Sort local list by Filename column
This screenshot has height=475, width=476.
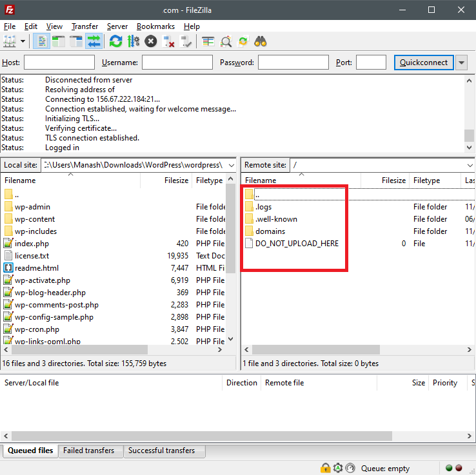[71, 180]
